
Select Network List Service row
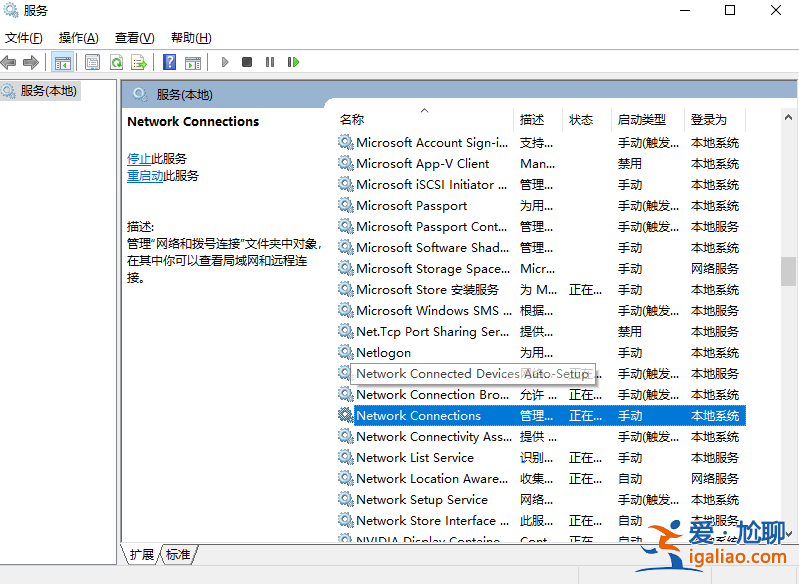point(415,458)
